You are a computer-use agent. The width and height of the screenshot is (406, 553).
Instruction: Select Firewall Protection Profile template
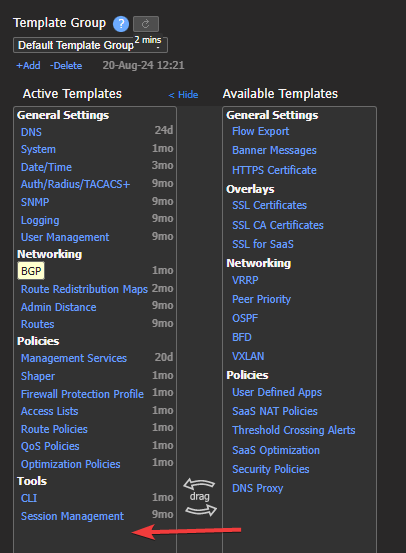[x=82, y=394]
